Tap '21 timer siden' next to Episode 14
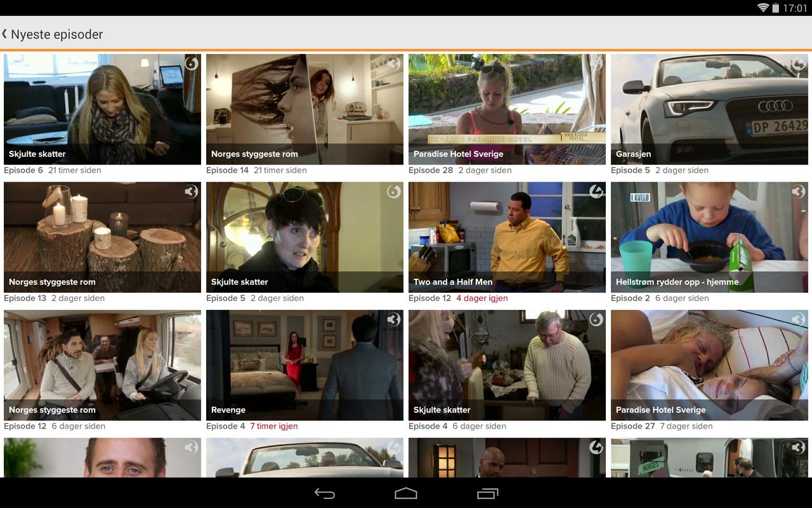The height and width of the screenshot is (508, 812). click(x=280, y=170)
